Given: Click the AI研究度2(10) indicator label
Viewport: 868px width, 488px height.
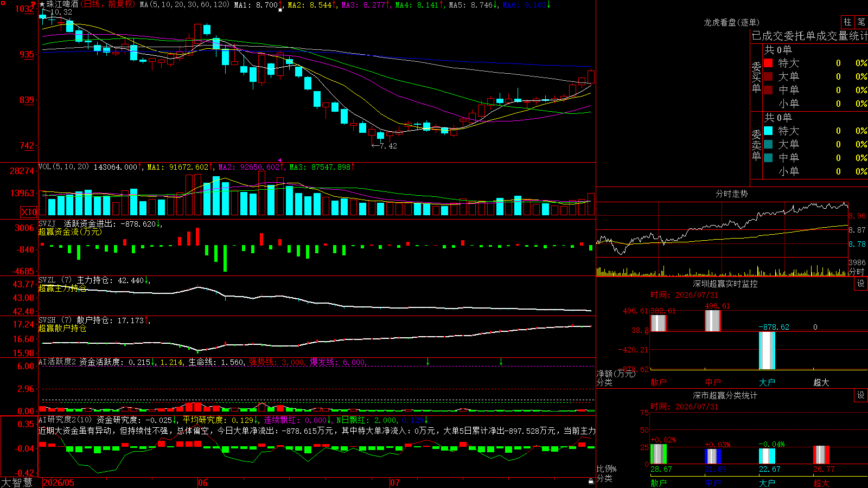Looking at the screenshot, I should (65, 420).
